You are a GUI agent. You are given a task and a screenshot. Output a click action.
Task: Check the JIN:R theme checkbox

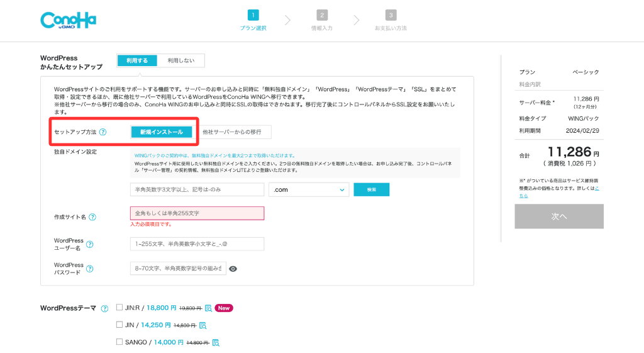tap(119, 307)
